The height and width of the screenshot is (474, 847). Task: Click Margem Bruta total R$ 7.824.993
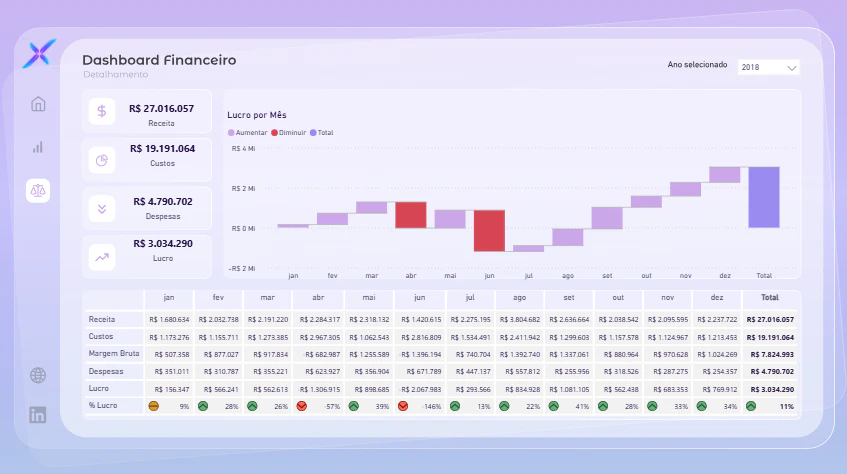tap(772, 355)
